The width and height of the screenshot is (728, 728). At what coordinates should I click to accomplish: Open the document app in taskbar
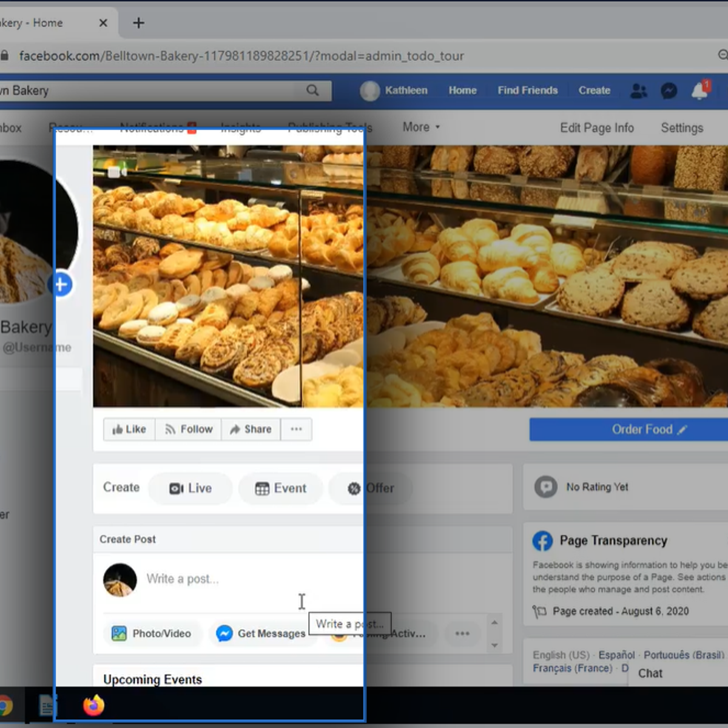[47, 706]
